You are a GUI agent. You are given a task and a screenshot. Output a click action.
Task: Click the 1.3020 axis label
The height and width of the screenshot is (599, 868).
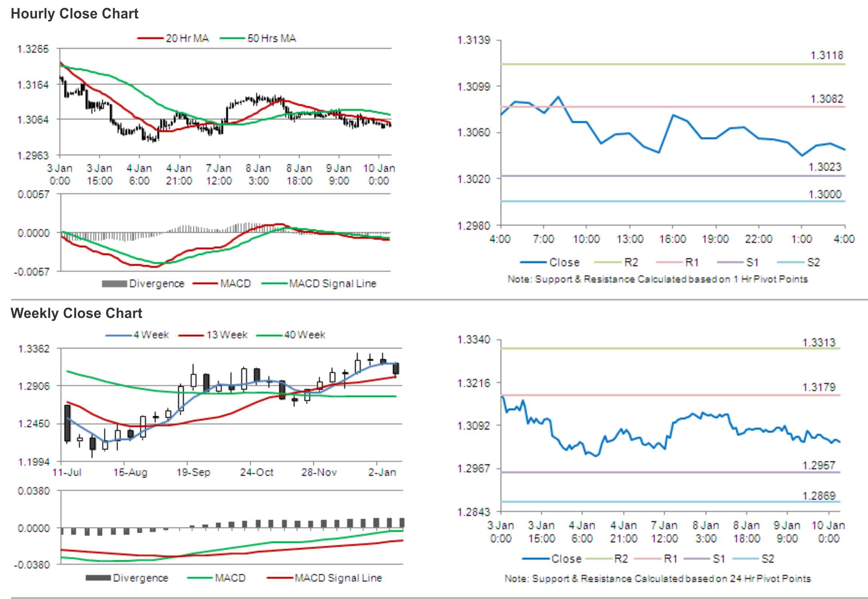click(x=474, y=179)
